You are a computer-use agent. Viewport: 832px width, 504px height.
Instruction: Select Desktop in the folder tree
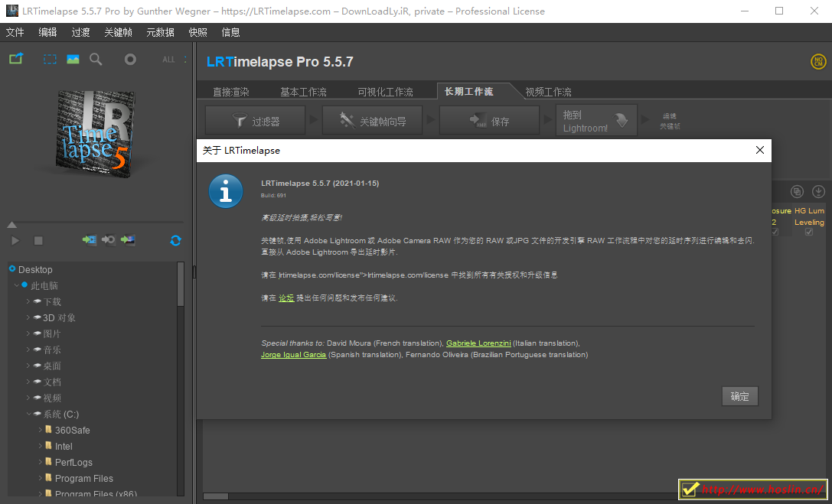35,270
